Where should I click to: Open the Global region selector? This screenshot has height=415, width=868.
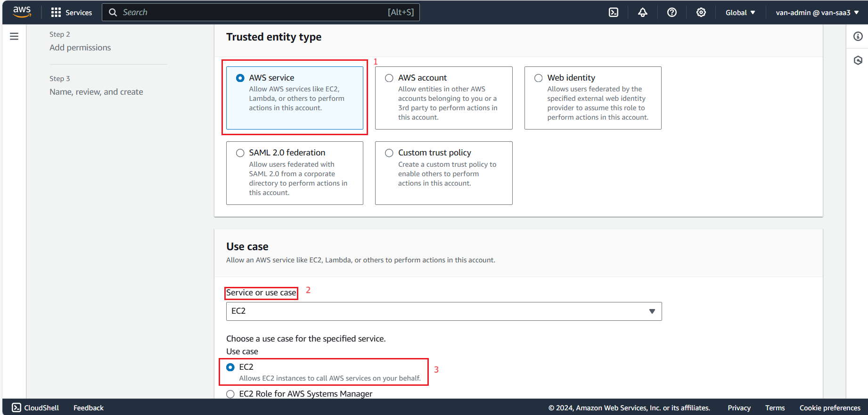click(740, 13)
